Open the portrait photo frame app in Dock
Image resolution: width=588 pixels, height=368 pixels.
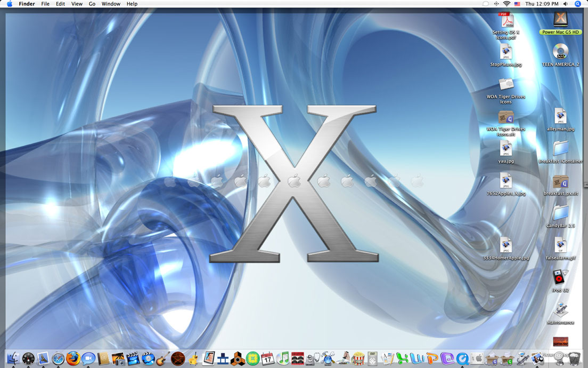coord(208,358)
